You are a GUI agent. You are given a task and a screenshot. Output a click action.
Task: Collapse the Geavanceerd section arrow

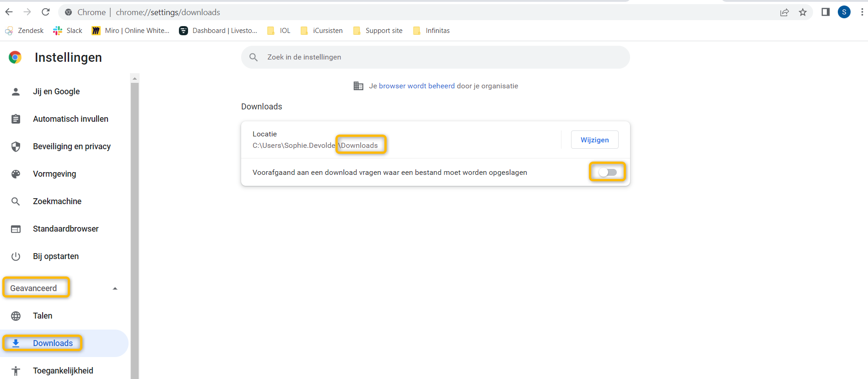(x=115, y=288)
